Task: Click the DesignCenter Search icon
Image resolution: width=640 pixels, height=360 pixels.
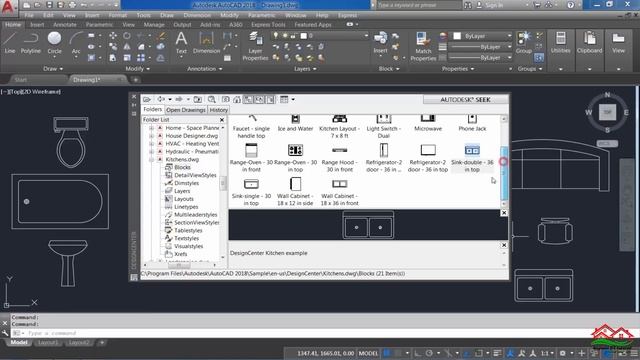Action: pyautogui.click(x=211, y=99)
